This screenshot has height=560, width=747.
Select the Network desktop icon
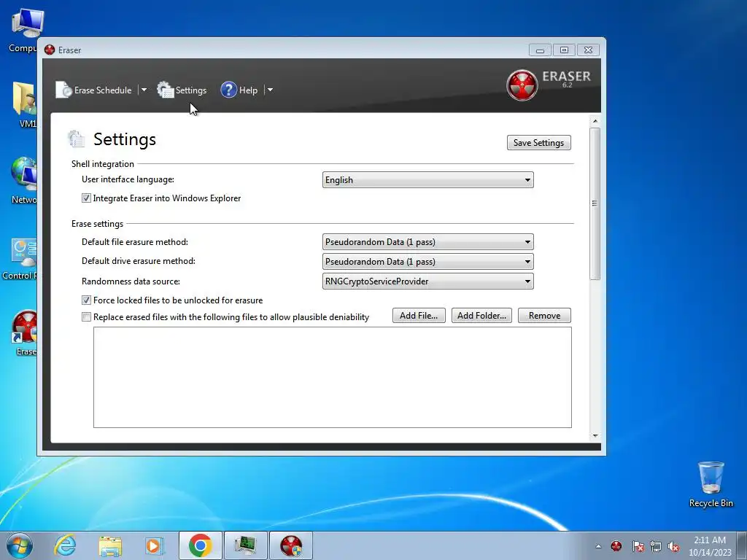pyautogui.click(x=24, y=181)
